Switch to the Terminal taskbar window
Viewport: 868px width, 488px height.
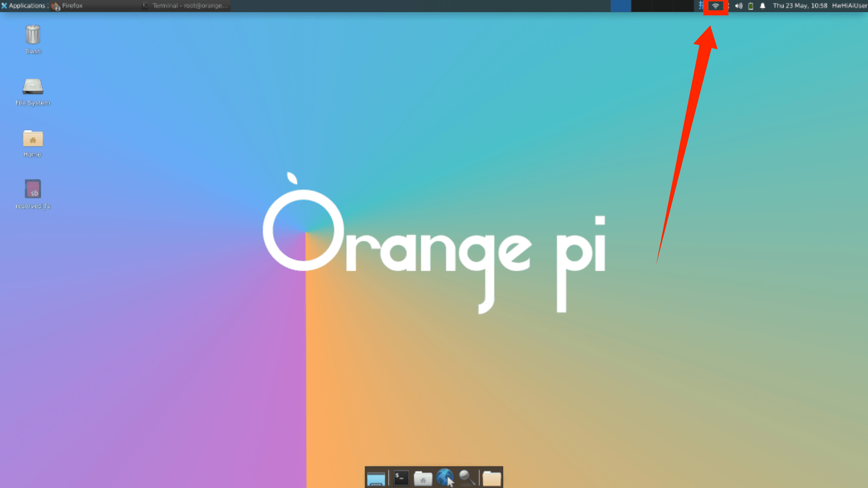pyautogui.click(x=185, y=6)
